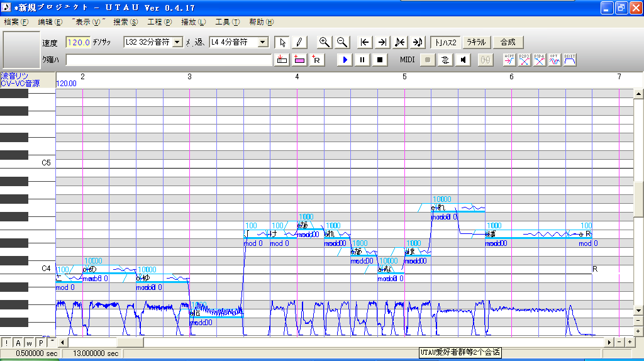Click the note-with-left-arrow icon
644x361 pixels.
coord(399,42)
